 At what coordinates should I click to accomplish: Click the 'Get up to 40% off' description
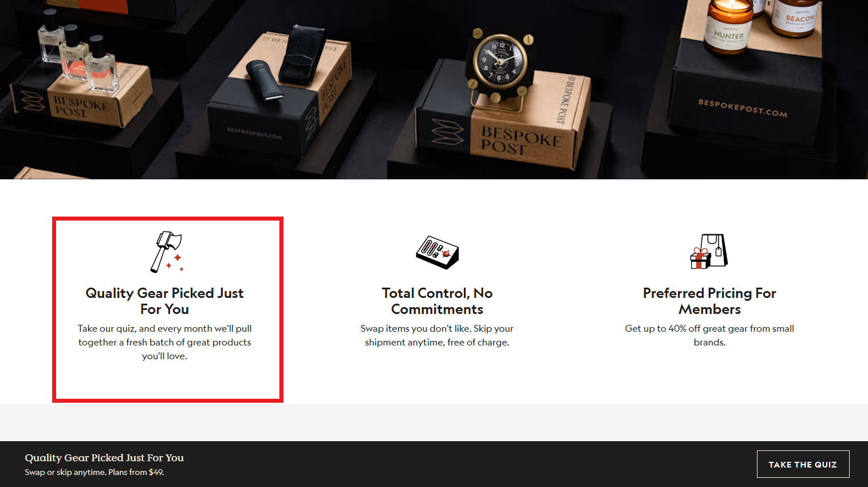pos(709,335)
